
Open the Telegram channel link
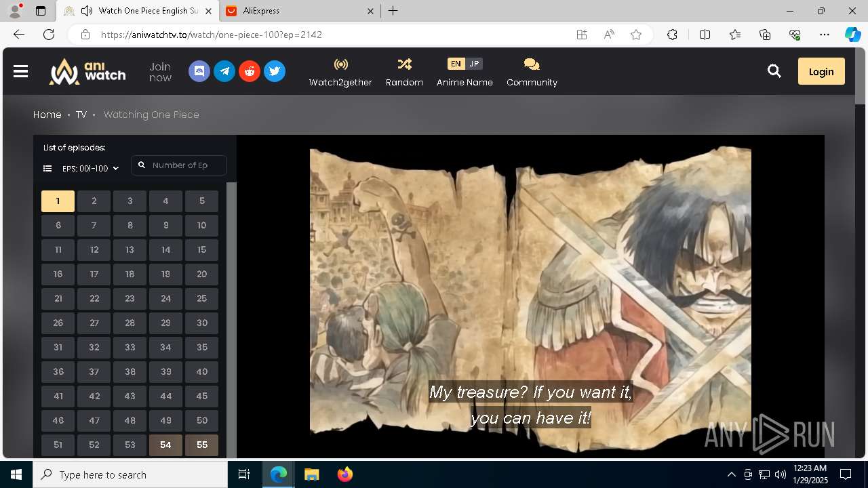coord(224,71)
